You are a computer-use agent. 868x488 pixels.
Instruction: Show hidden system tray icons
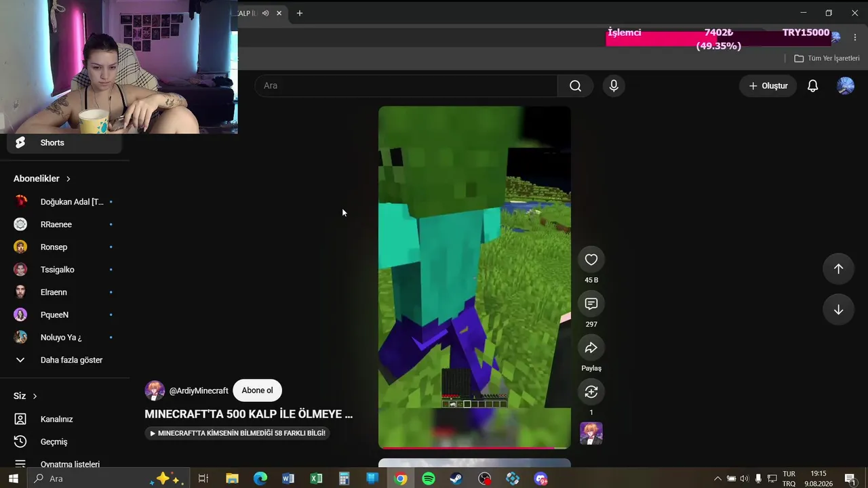click(x=717, y=479)
